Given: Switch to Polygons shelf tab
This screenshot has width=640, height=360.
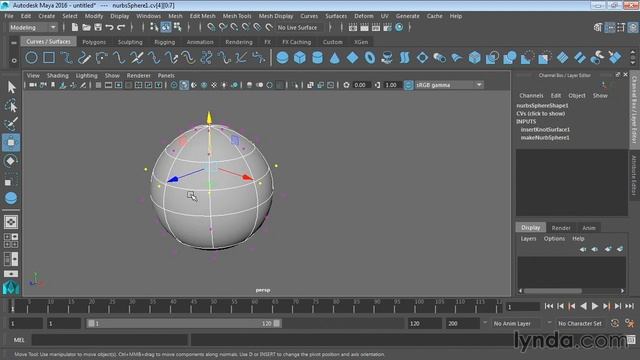Looking at the screenshot, I should tap(94, 42).
